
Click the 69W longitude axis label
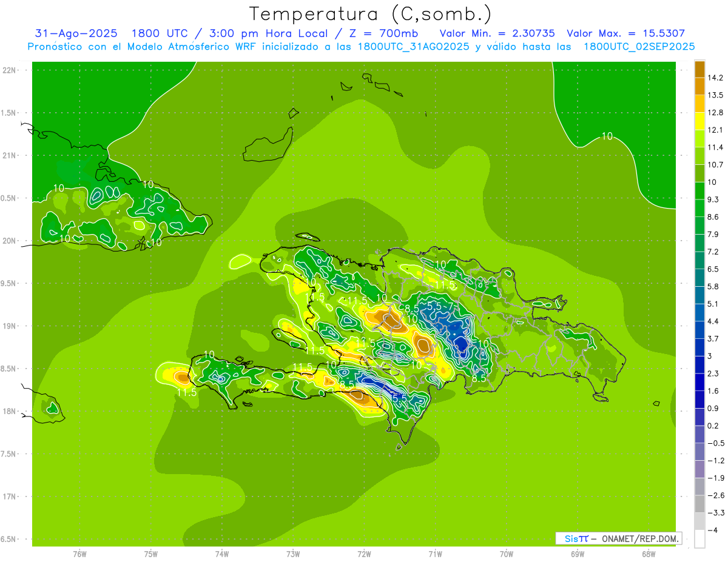point(578,554)
